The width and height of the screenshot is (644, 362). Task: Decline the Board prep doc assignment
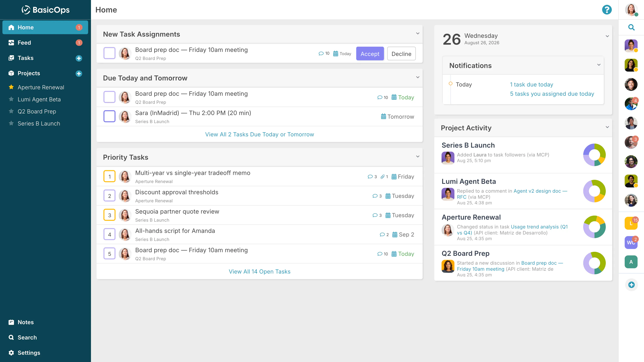401,54
